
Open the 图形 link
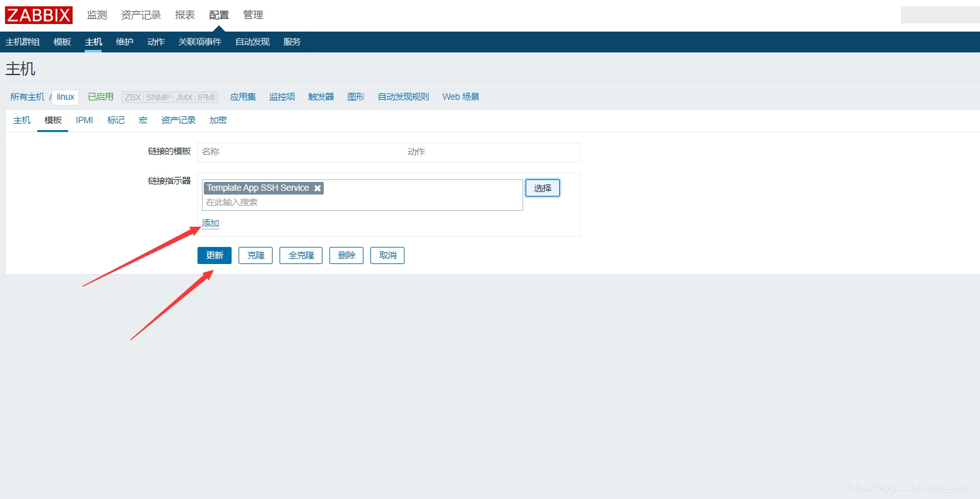[356, 97]
